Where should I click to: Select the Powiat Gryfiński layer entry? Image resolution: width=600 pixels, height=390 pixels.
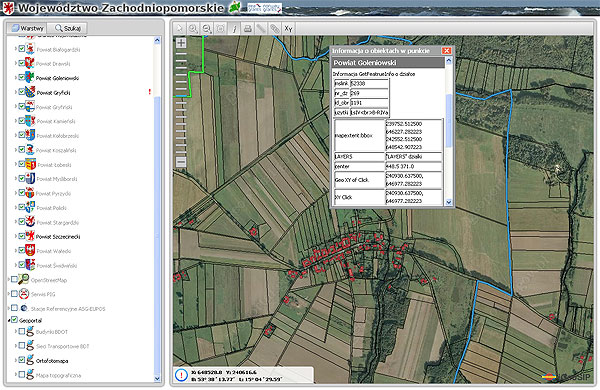54,107
